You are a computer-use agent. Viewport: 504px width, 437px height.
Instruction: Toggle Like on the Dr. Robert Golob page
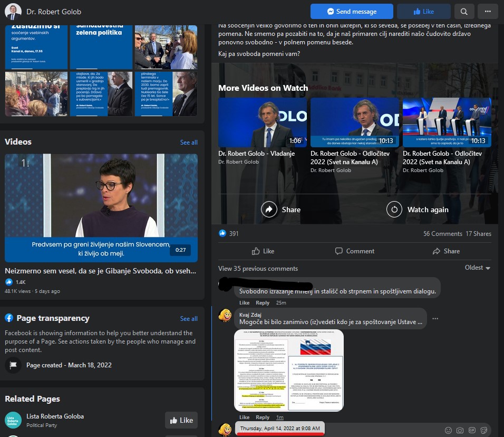pyautogui.click(x=422, y=12)
